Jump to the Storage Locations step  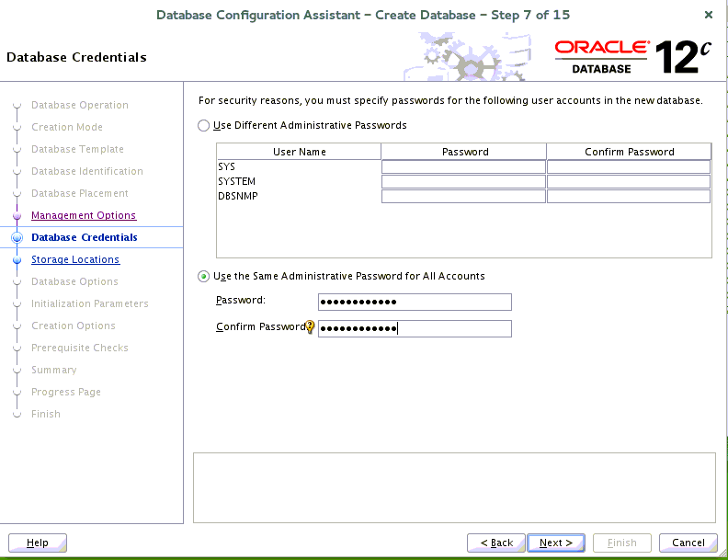[x=75, y=259]
